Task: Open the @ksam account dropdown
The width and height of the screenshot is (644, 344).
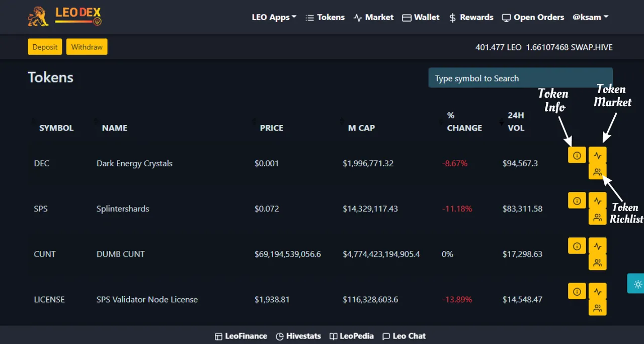Action: tap(590, 17)
